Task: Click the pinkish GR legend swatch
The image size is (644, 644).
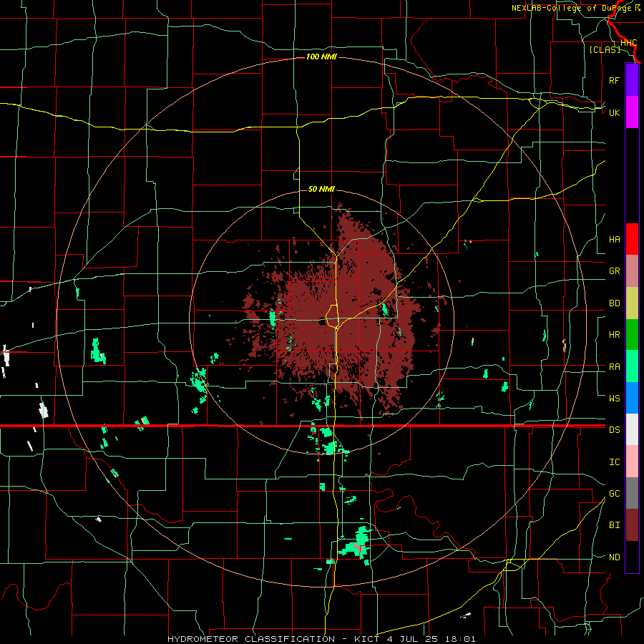Action: (632, 271)
